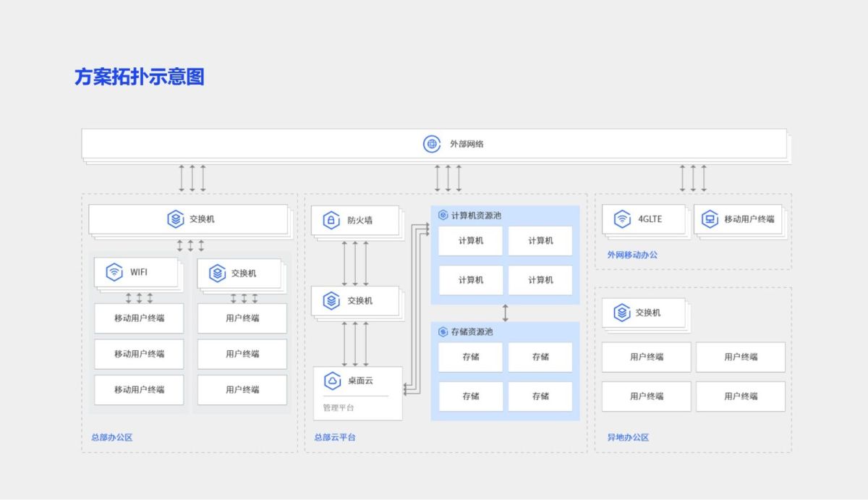Click the WIFI signal icon
The width and height of the screenshot is (868, 500).
114,272
